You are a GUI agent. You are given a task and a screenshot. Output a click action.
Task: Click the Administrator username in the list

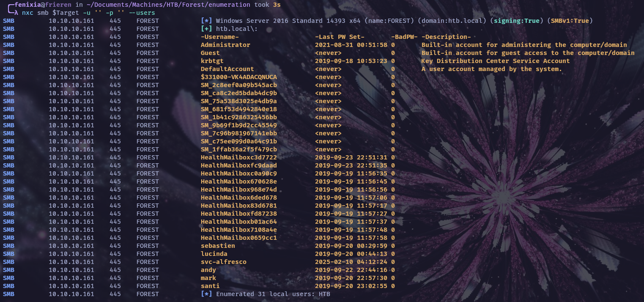[x=225, y=45]
